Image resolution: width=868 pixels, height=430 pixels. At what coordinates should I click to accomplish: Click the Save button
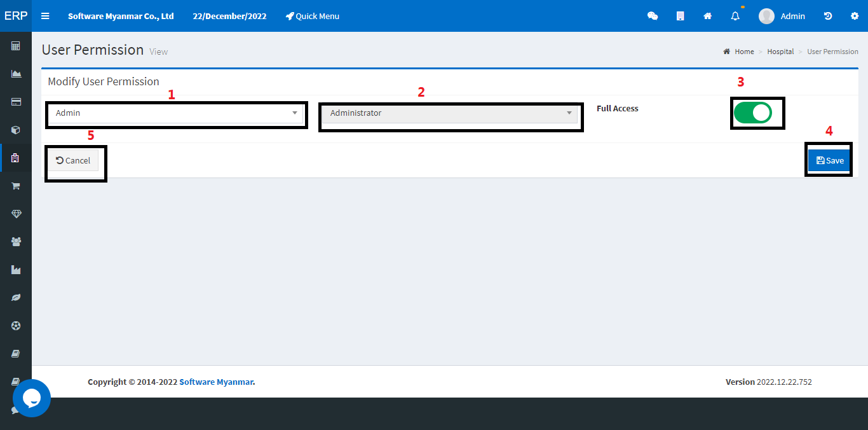pyautogui.click(x=829, y=160)
